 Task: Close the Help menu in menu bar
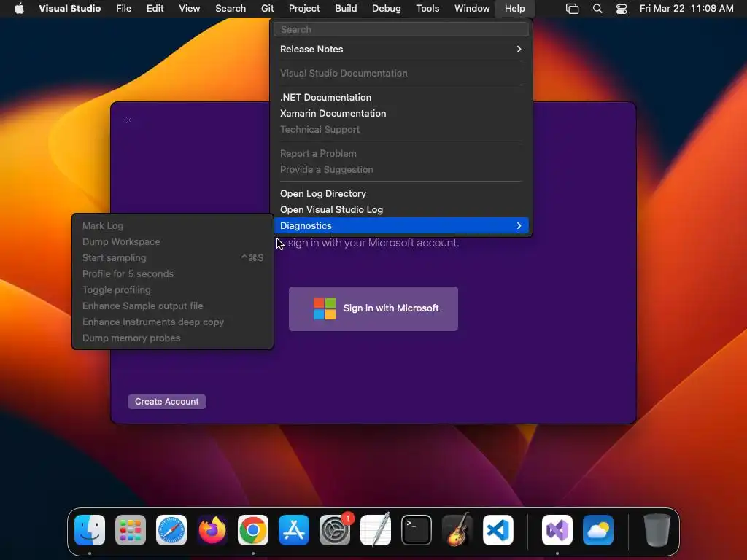(515, 8)
